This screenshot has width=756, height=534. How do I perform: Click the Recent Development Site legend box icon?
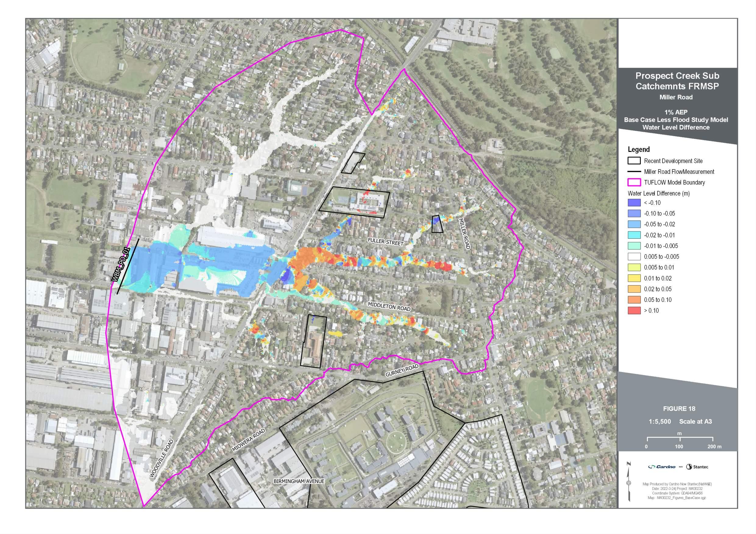[x=634, y=161]
